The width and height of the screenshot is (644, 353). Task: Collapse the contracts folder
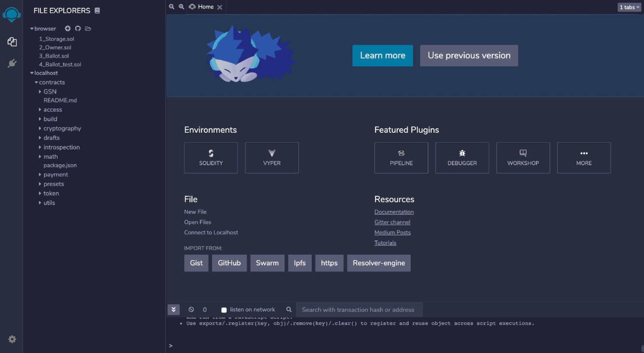coord(36,82)
